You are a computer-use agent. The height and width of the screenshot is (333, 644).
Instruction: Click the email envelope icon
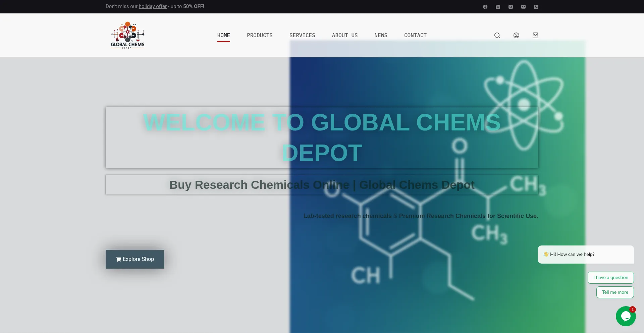523,7
